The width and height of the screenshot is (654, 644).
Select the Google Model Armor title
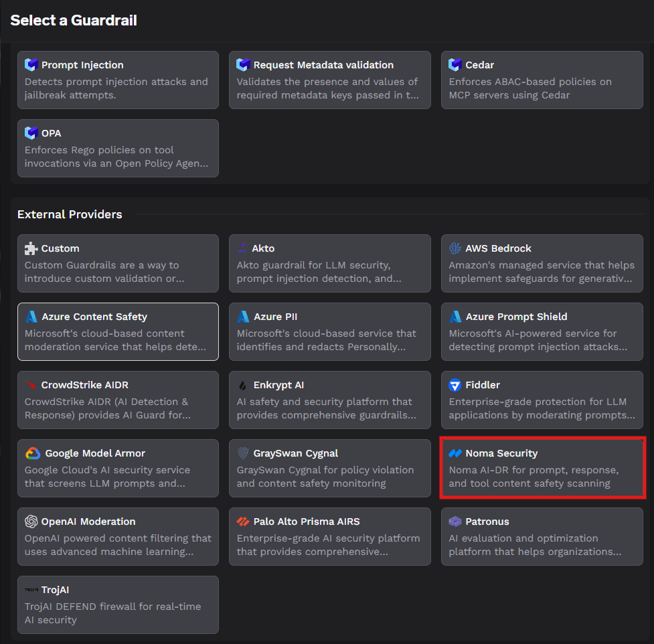pyautogui.click(x=95, y=453)
